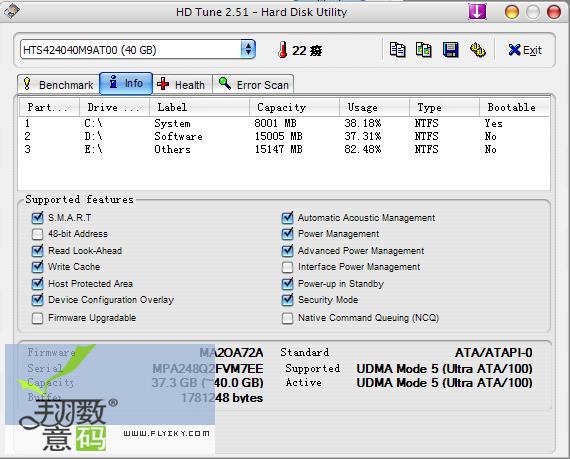Toggle the Power-up in Standby checkbox
This screenshot has width=570, height=459.
click(287, 283)
